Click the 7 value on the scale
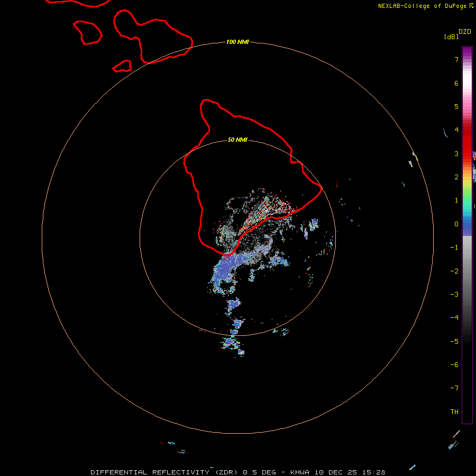The width and height of the screenshot is (476, 476). (456, 59)
